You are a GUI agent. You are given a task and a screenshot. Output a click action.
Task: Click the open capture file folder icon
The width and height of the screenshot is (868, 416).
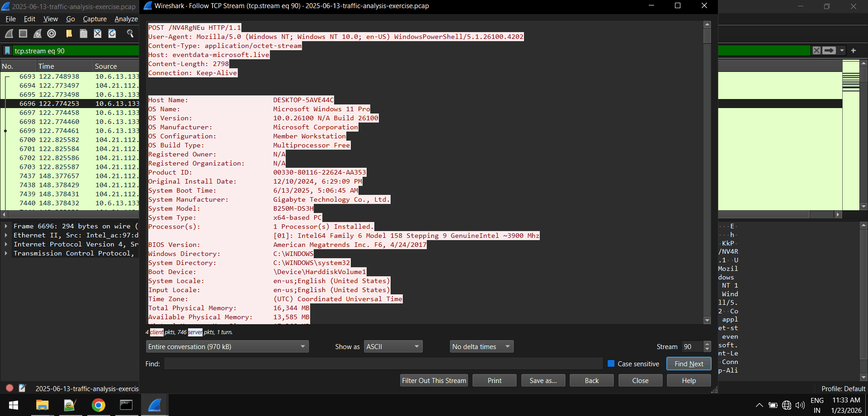tap(69, 33)
